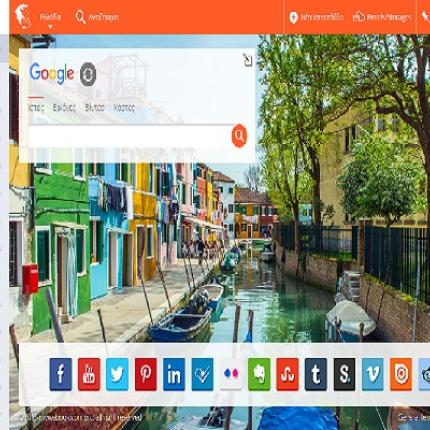430x430 pixels.
Task: Open the Tumblr icon
Action: 316,374
